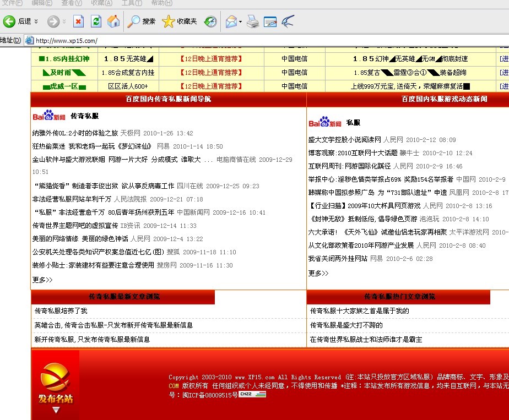Open the Search (搜索) magnifier
Screen dimensions: 509x420
[134, 21]
